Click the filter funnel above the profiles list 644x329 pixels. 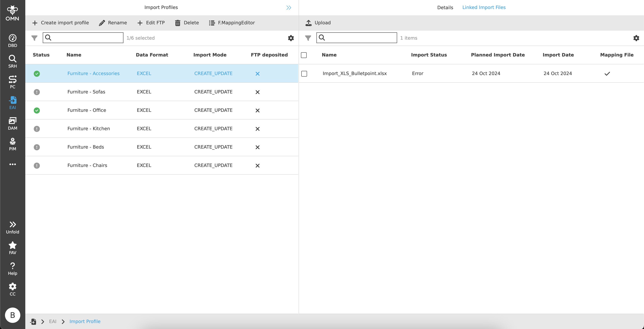click(34, 38)
